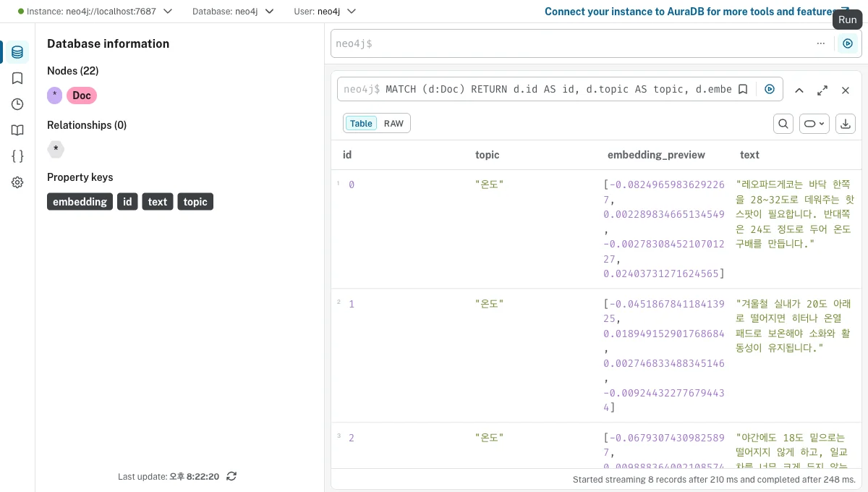The image size is (868, 492).
Task: Open the Guides book icon
Action: coord(17,130)
